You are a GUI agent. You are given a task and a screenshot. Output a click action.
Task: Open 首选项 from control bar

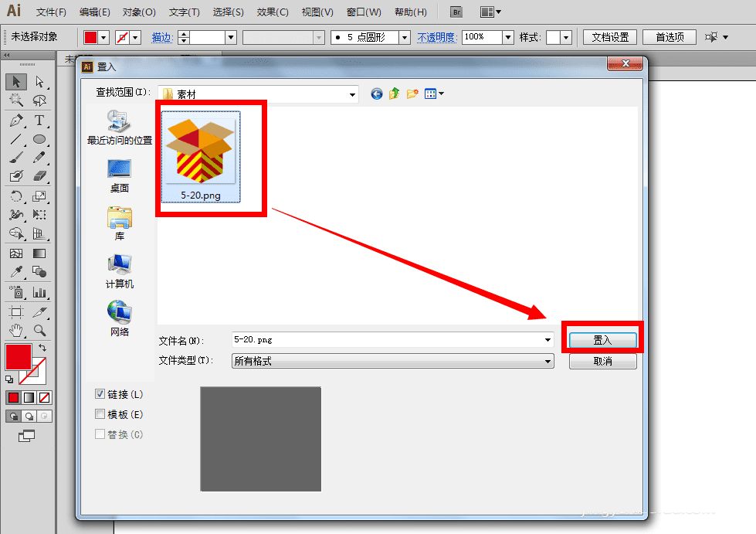pyautogui.click(x=670, y=37)
